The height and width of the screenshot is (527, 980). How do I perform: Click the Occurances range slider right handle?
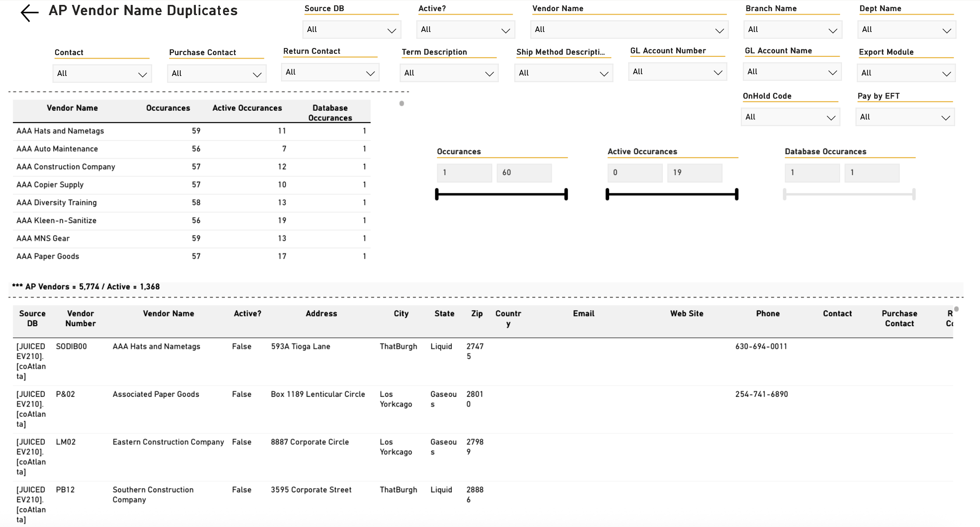[x=566, y=194]
